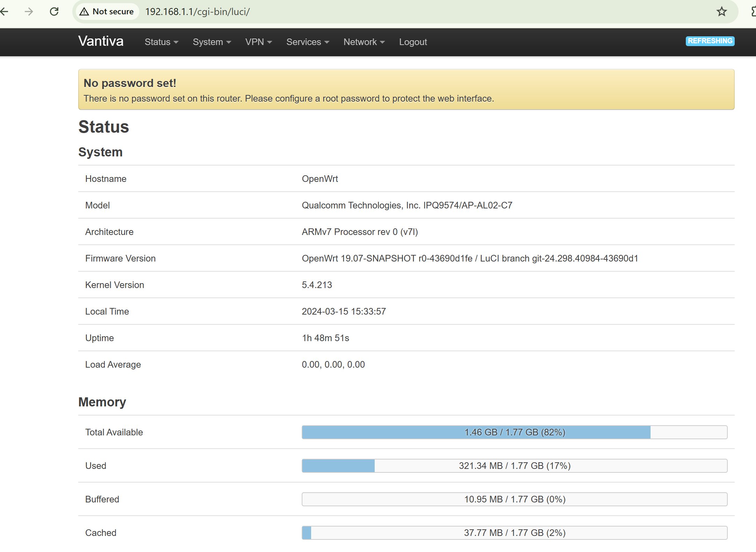Screen dimensions: 756x552
Task: Click the browser forward arrow icon
Action: (29, 12)
